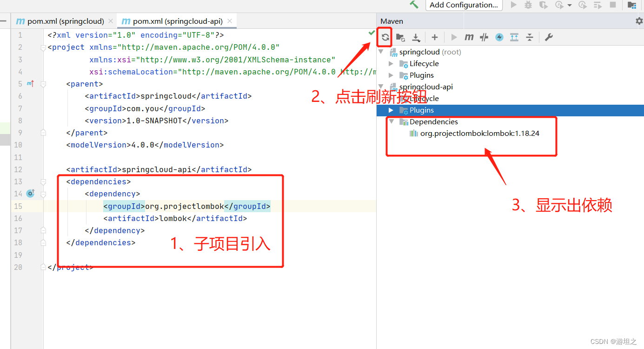Screen dimensions: 644x349
Task: Collapse the Dependencies node
Action: tap(391, 122)
